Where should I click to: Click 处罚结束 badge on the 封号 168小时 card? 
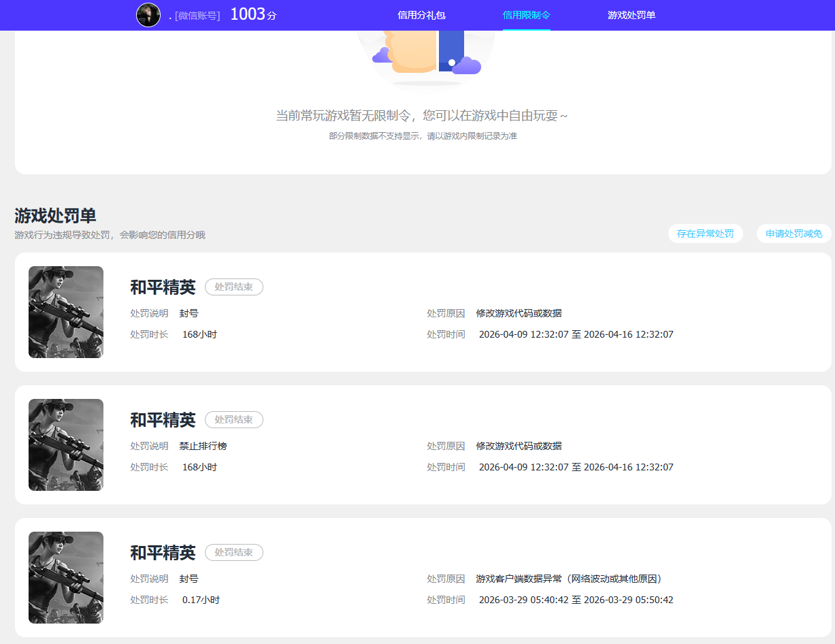(234, 287)
